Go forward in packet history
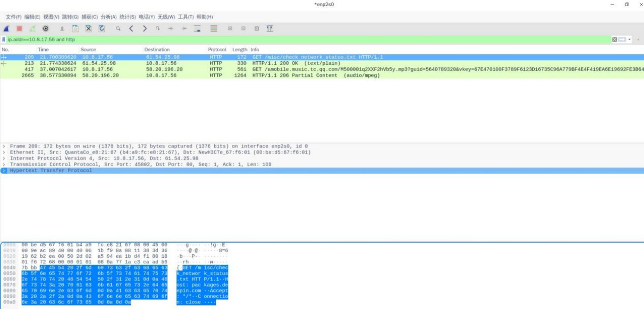This screenshot has width=644, height=309. coord(144,29)
